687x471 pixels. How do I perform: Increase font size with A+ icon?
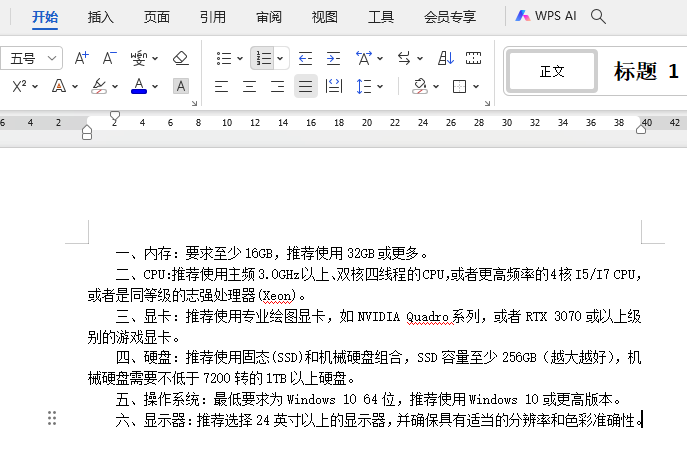pos(81,58)
